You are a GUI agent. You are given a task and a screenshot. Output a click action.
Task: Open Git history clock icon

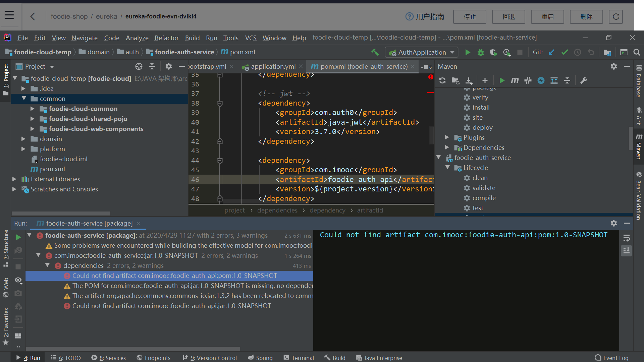pyautogui.click(x=578, y=52)
